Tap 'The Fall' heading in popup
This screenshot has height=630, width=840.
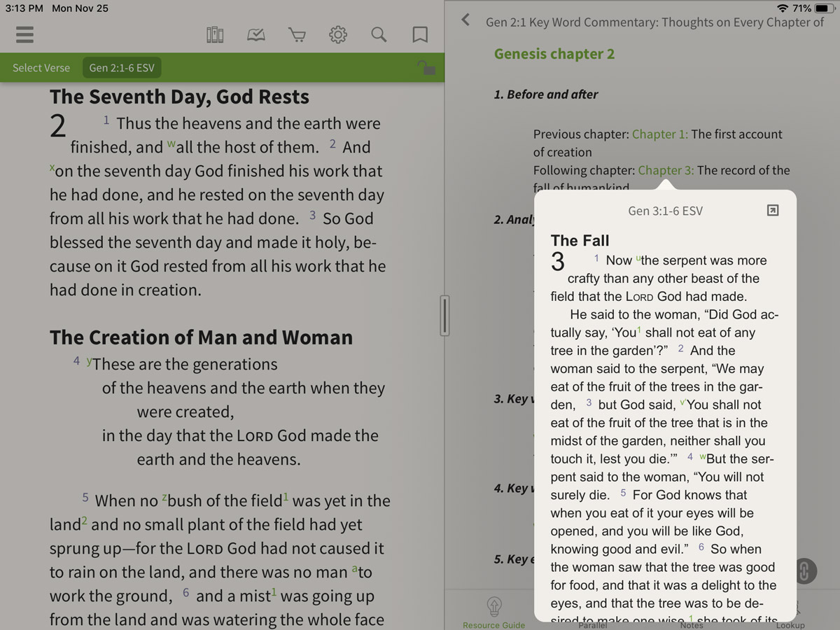[x=580, y=240]
